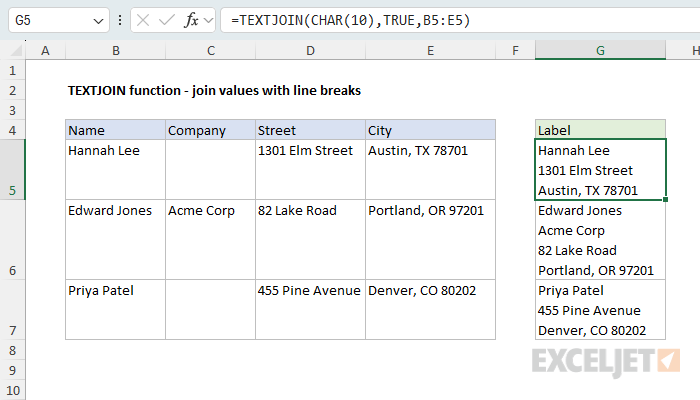The width and height of the screenshot is (700, 400).
Task: Click the fill handle of cell G5
Action: tap(665, 200)
